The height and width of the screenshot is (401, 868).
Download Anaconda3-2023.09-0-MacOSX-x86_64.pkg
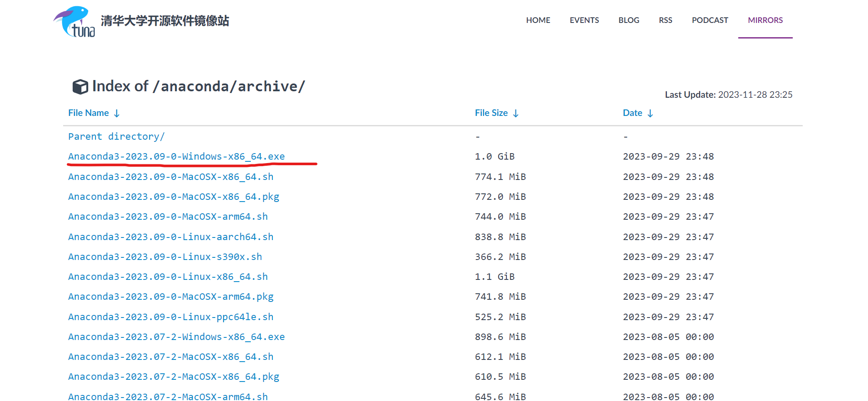pyautogui.click(x=174, y=197)
